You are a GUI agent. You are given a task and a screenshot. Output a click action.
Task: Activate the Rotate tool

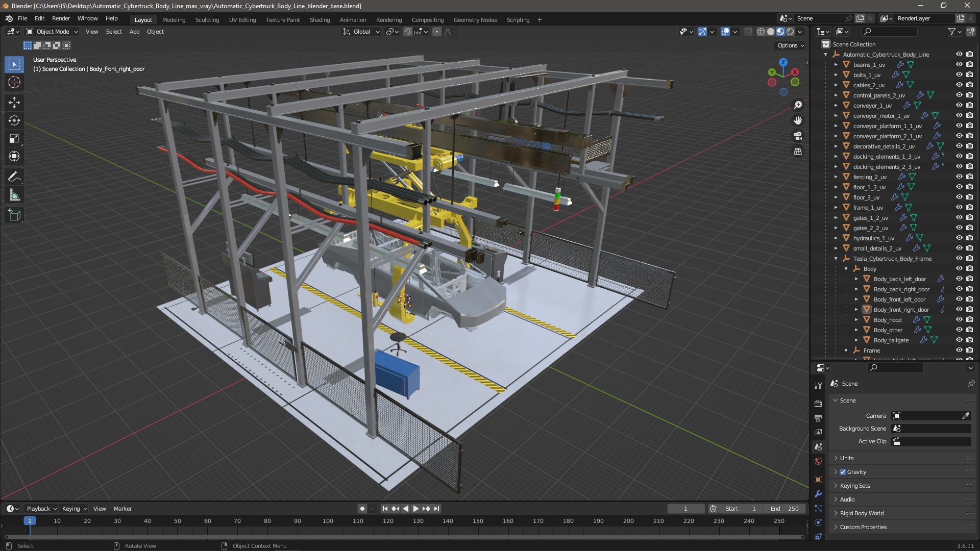pyautogui.click(x=14, y=120)
